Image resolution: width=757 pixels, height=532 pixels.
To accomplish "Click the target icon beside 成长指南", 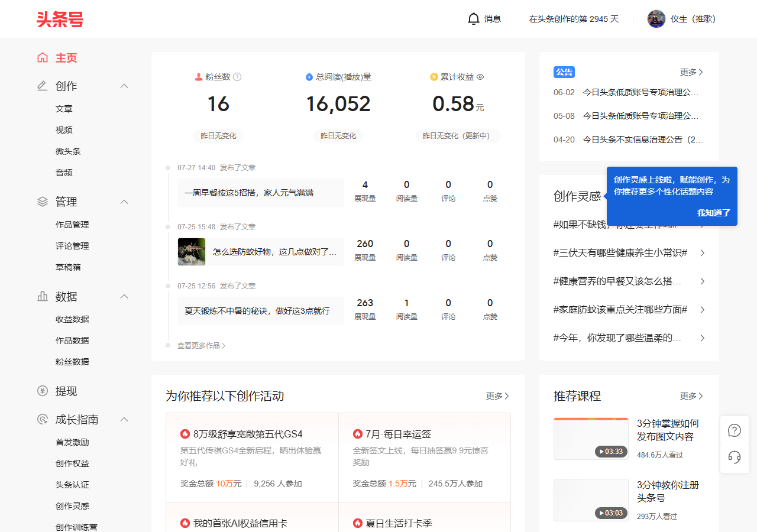I will 43,420.
